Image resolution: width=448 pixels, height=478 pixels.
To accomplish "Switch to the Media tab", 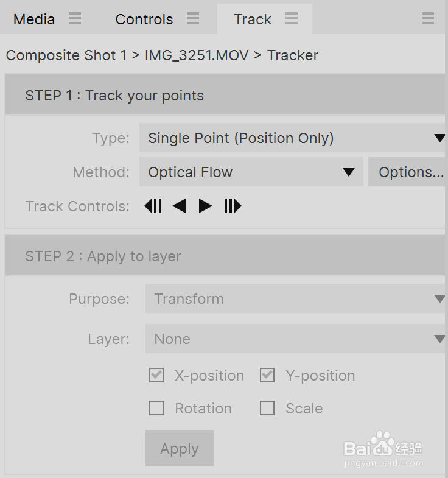I will pos(34,19).
